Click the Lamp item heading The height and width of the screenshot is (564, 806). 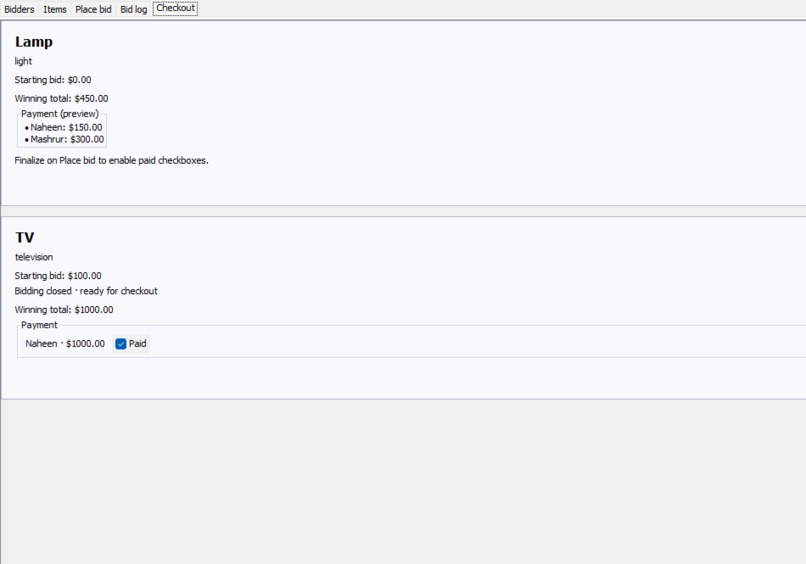(34, 42)
